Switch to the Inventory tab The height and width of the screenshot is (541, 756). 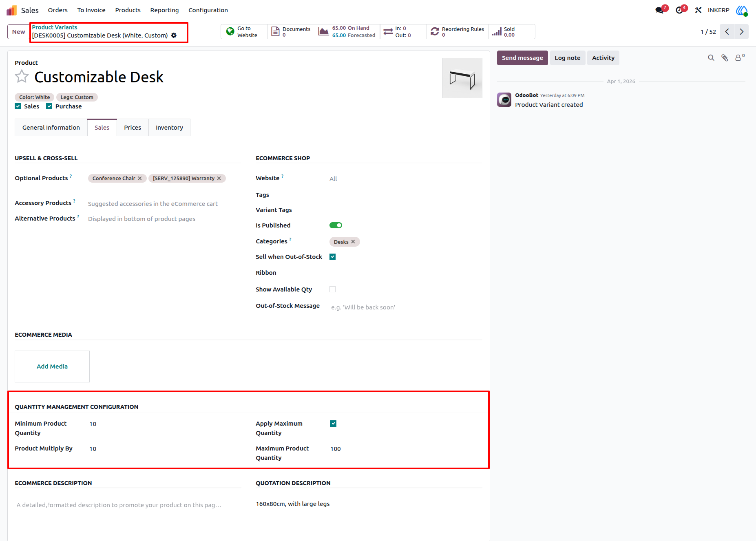pyautogui.click(x=169, y=128)
